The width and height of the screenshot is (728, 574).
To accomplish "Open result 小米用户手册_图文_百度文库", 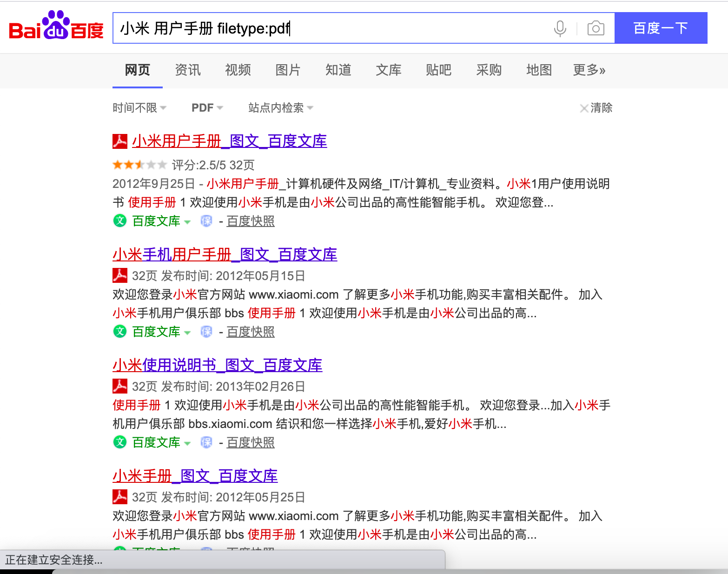I will (x=230, y=141).
